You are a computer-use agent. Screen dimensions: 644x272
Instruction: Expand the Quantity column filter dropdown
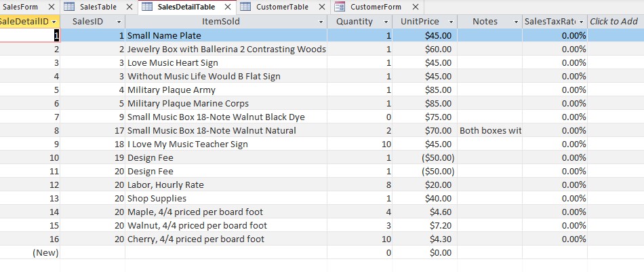pyautogui.click(x=386, y=22)
